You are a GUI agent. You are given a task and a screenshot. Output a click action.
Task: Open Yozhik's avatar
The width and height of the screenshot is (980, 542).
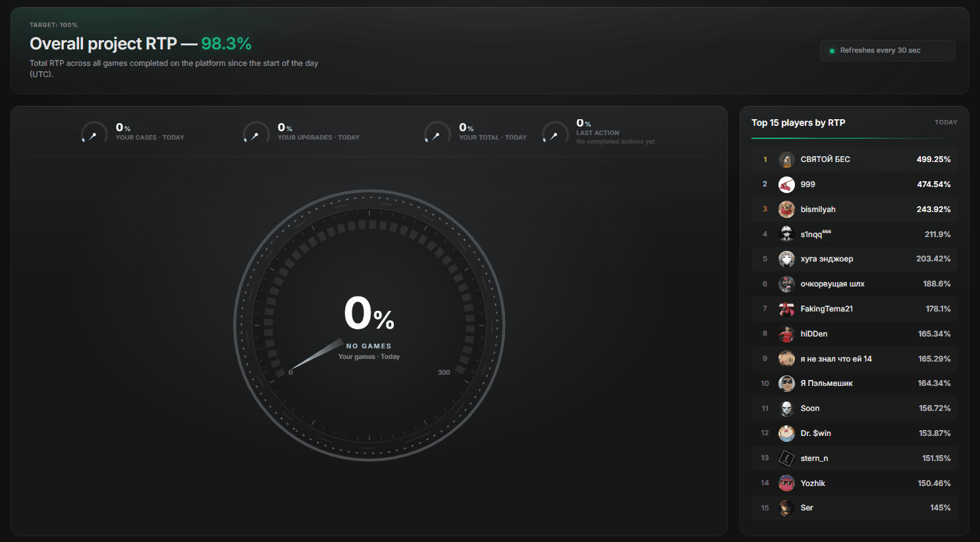(x=786, y=483)
